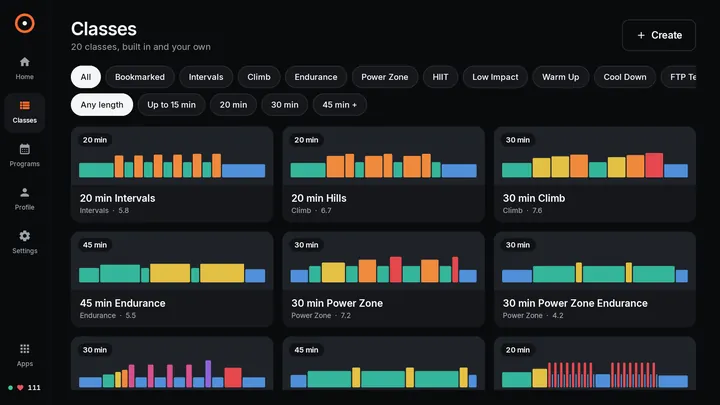The height and width of the screenshot is (405, 720).
Task: Click the Power Zone · 4.2 subtitle
Action: 533,315
